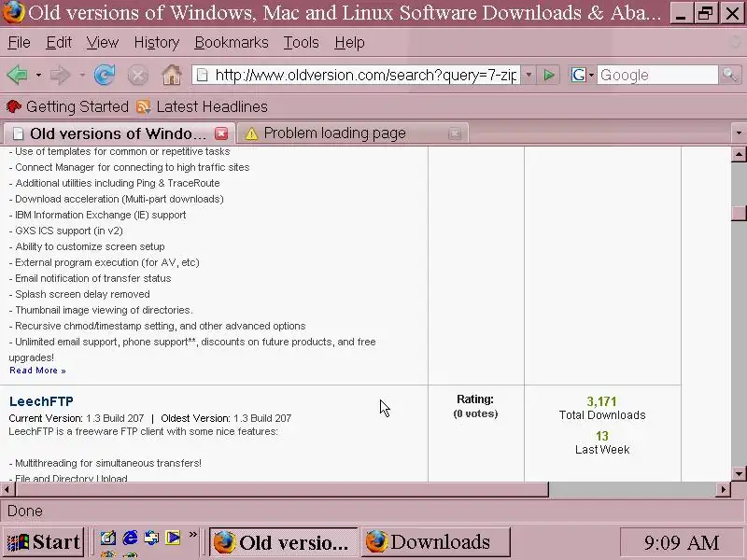Select the Old versions of Windows tab

click(120, 133)
